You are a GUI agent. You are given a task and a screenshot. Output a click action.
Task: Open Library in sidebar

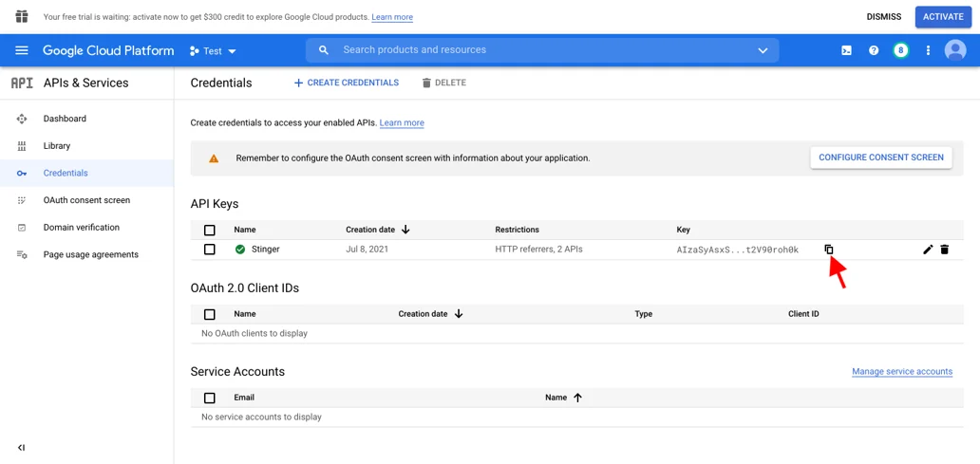tap(57, 146)
